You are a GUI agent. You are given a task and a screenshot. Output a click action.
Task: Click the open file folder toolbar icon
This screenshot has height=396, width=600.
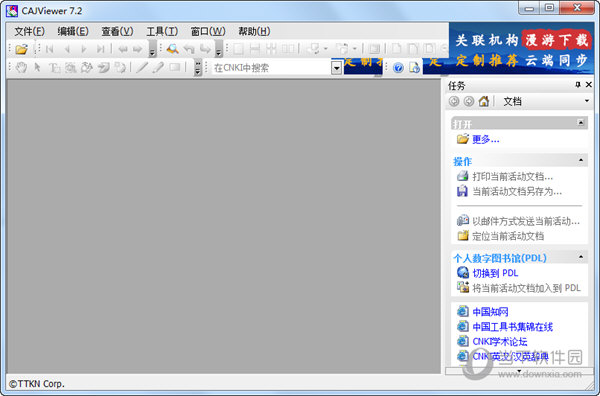tap(21, 49)
